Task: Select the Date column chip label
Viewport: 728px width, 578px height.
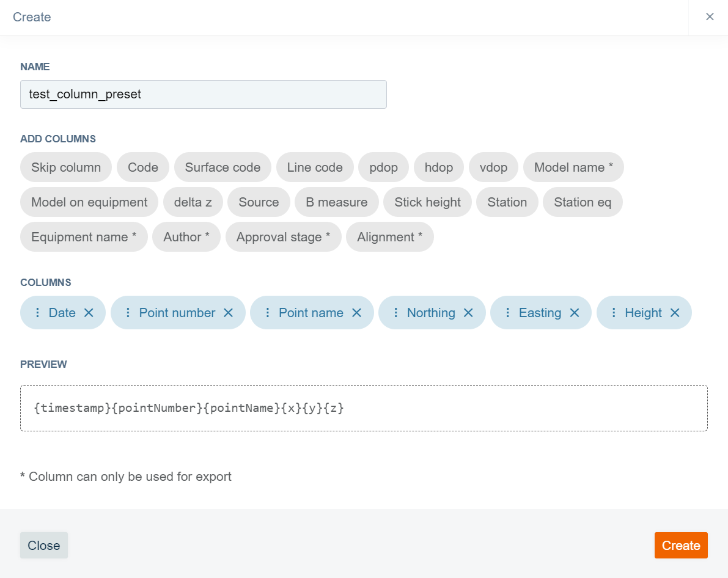Action: pos(62,313)
